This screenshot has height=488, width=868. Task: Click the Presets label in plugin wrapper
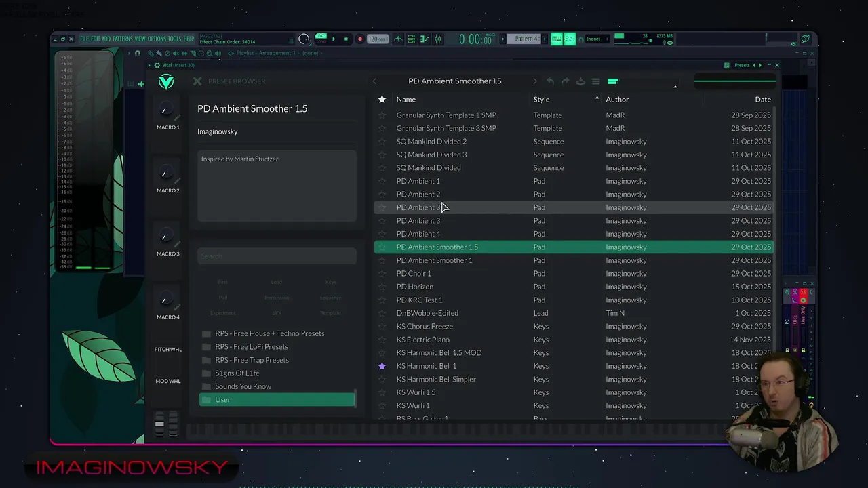[x=742, y=65]
